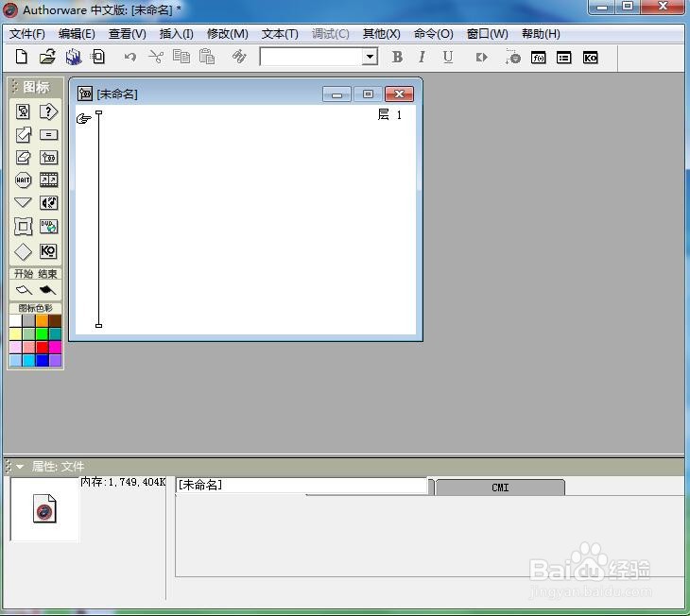
Task: Maximize the [未命名] flowline window
Action: (x=368, y=94)
